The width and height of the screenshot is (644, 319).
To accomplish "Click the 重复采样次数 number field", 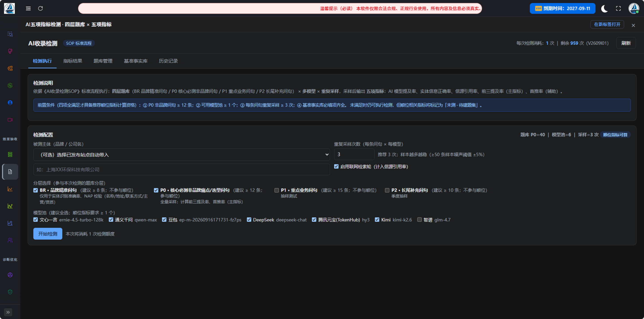I will 354,154.
